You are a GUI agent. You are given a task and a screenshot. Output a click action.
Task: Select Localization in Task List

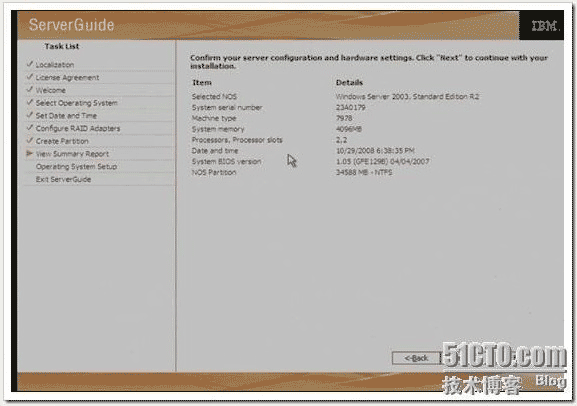click(55, 65)
